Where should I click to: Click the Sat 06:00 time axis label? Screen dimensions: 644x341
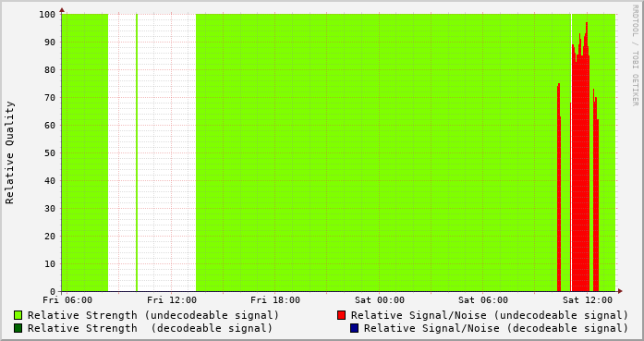click(483, 300)
